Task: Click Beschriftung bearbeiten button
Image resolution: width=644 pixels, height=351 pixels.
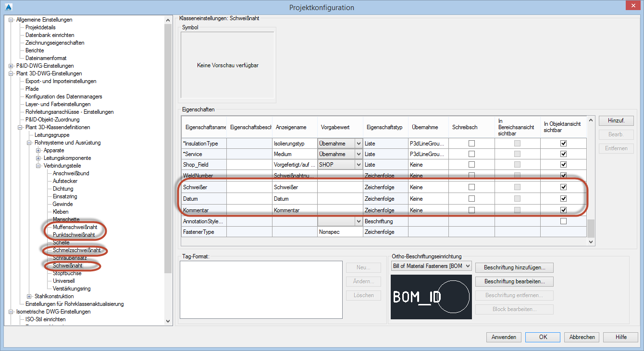Action: tap(514, 281)
